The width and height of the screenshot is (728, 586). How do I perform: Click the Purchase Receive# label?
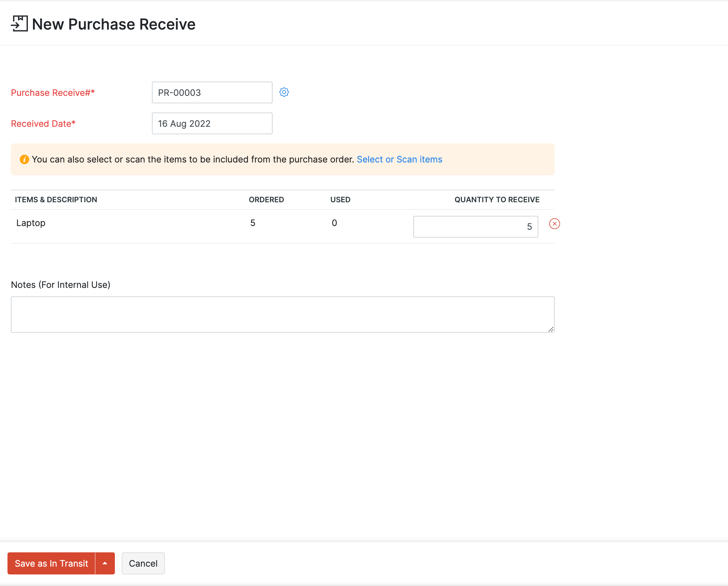point(53,93)
